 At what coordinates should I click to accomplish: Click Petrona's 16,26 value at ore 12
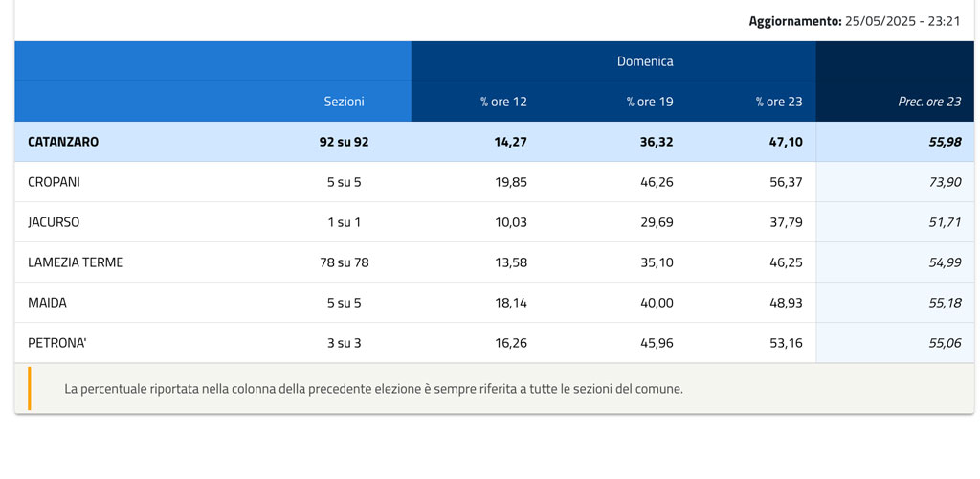tap(511, 343)
